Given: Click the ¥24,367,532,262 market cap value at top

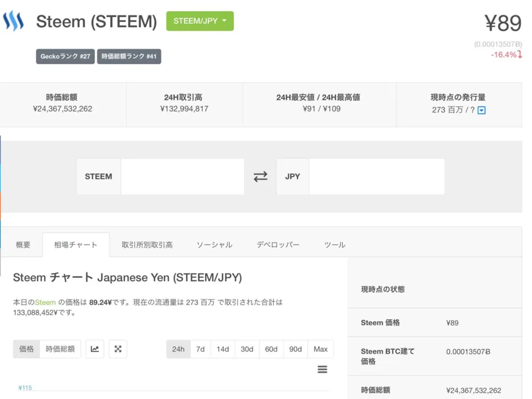Looking at the screenshot, I should (63, 109).
